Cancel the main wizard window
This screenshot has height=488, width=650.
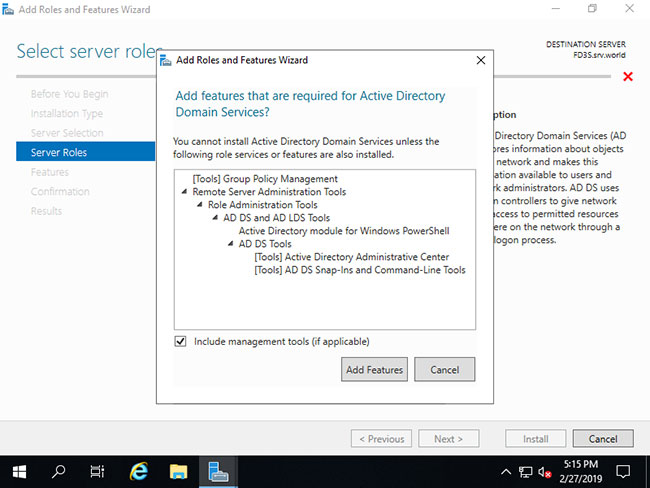click(x=603, y=439)
